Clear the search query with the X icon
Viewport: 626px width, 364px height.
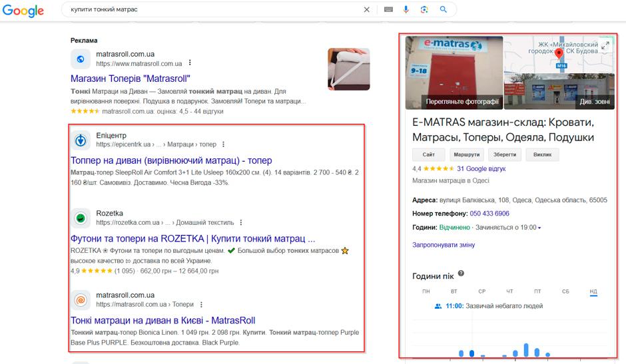point(366,9)
